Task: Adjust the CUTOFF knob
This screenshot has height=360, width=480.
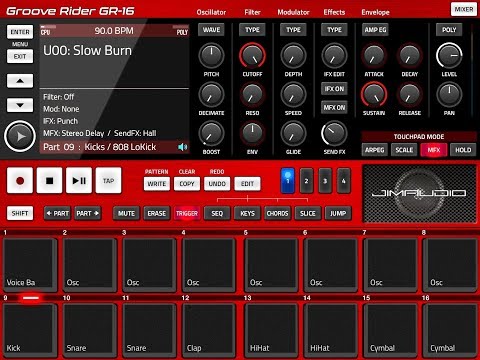Action: click(x=252, y=56)
